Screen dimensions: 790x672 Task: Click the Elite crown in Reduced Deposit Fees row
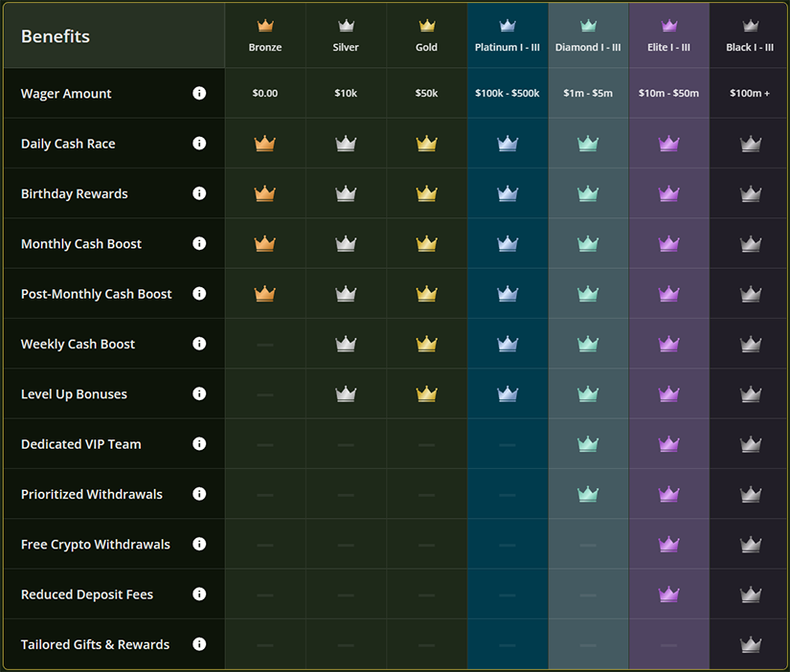[x=669, y=594]
